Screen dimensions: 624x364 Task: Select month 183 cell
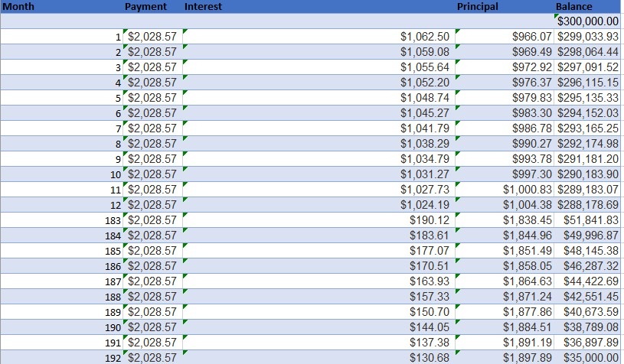pyautogui.click(x=62, y=220)
